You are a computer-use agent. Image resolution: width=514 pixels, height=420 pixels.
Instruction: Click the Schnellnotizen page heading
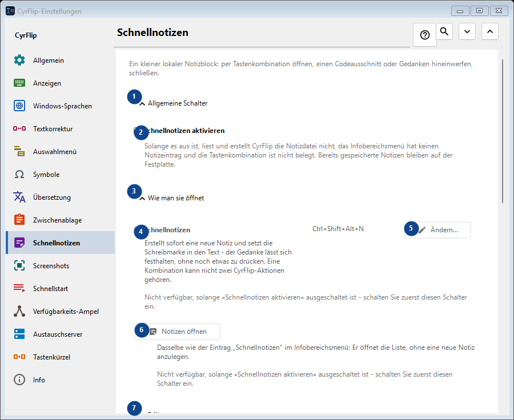tap(152, 33)
